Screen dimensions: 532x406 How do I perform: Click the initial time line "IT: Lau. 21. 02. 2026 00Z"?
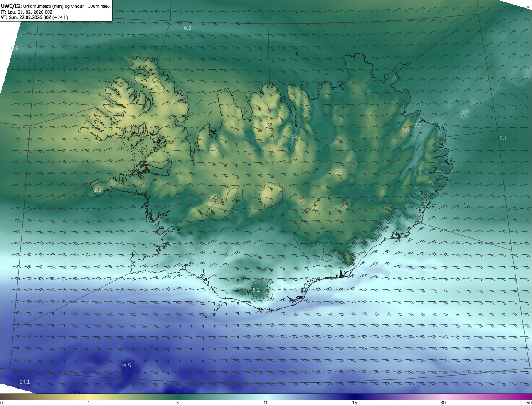[x=27, y=12]
